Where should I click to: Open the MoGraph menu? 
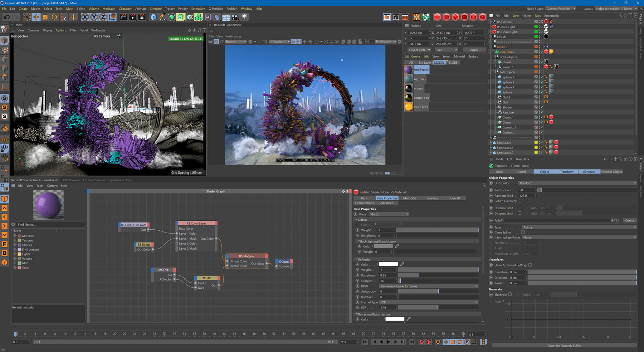(109, 9)
